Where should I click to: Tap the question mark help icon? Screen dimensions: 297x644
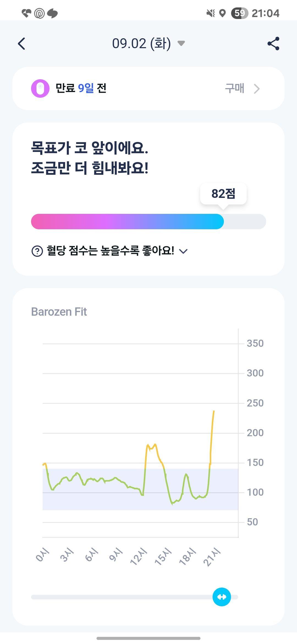tap(37, 251)
